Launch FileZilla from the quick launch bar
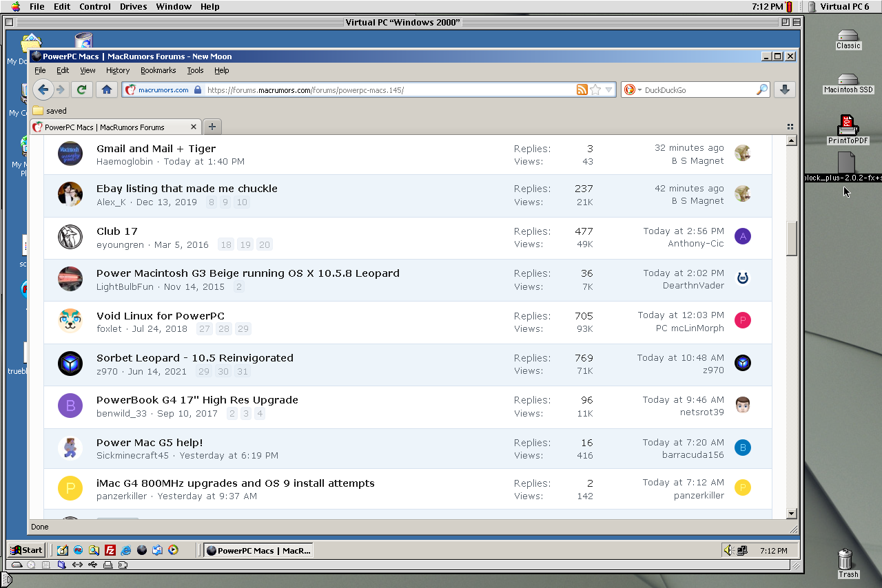This screenshot has height=588, width=882. point(110,550)
